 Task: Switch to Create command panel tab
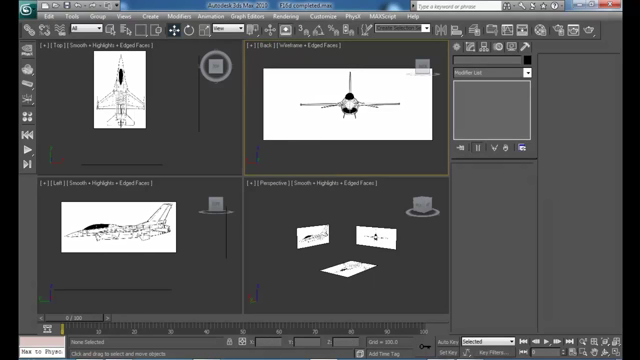point(456,47)
